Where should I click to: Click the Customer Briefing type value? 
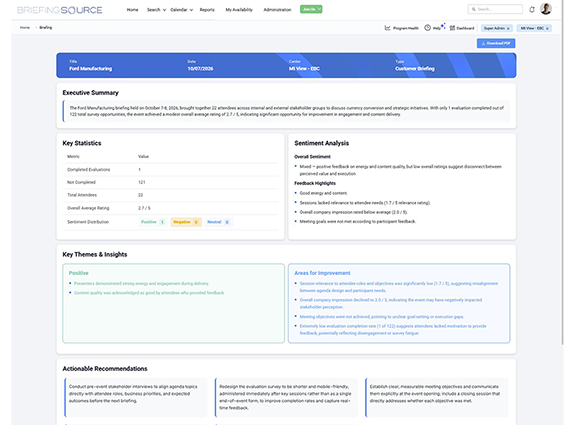(415, 69)
